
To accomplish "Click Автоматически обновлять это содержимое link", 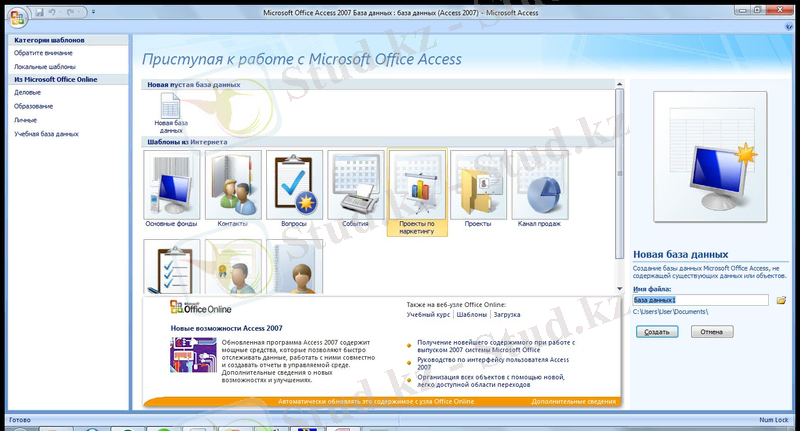I will coord(376,401).
